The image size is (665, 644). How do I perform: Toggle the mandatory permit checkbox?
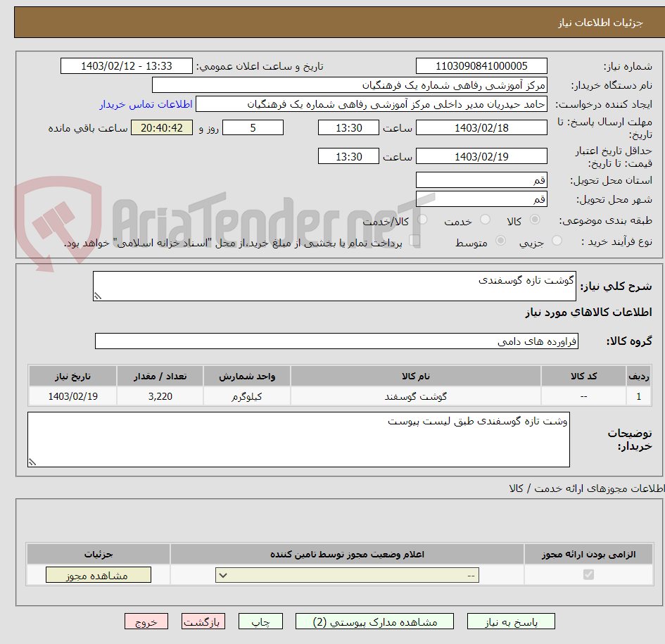tap(588, 574)
